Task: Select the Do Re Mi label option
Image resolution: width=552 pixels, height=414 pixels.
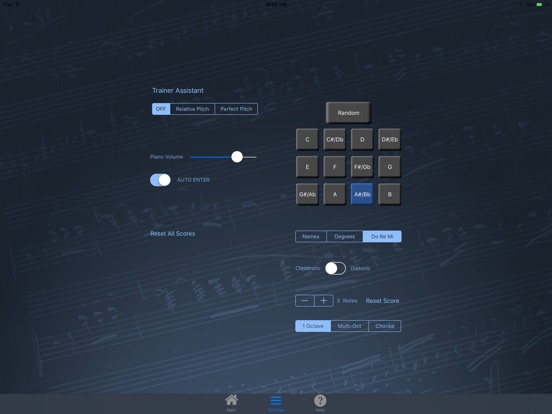Action: [382, 237]
